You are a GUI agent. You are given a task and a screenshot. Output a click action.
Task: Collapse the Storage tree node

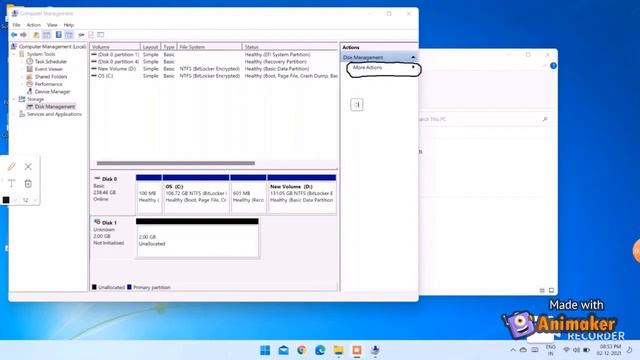tap(14, 99)
